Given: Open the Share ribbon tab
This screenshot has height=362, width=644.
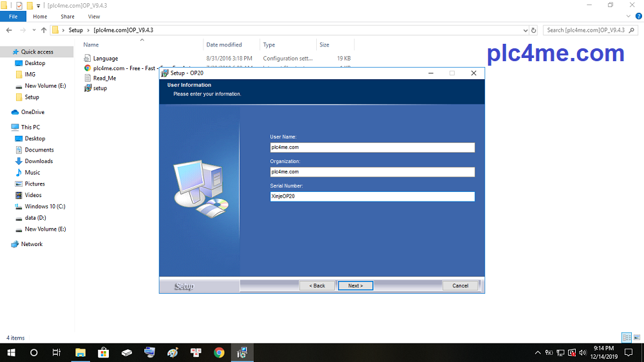Looking at the screenshot, I should coord(68,17).
